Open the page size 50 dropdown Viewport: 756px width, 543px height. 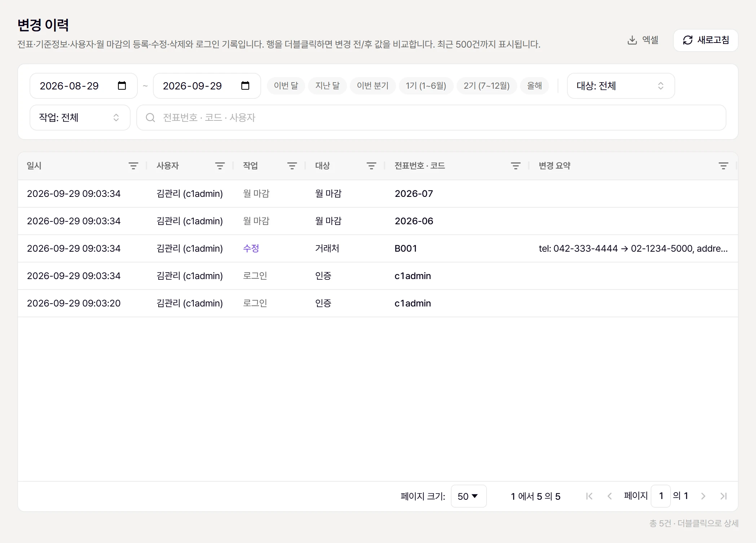[x=469, y=496]
